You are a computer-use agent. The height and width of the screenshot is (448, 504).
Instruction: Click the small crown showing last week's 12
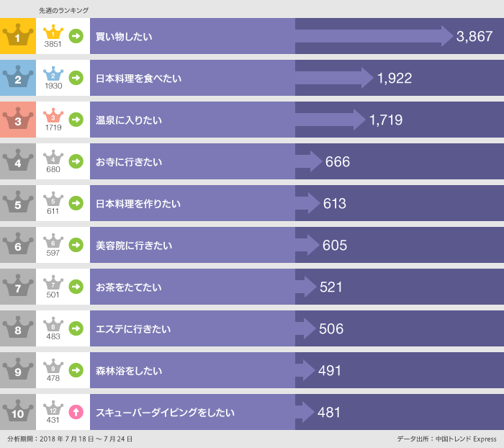coord(53,408)
